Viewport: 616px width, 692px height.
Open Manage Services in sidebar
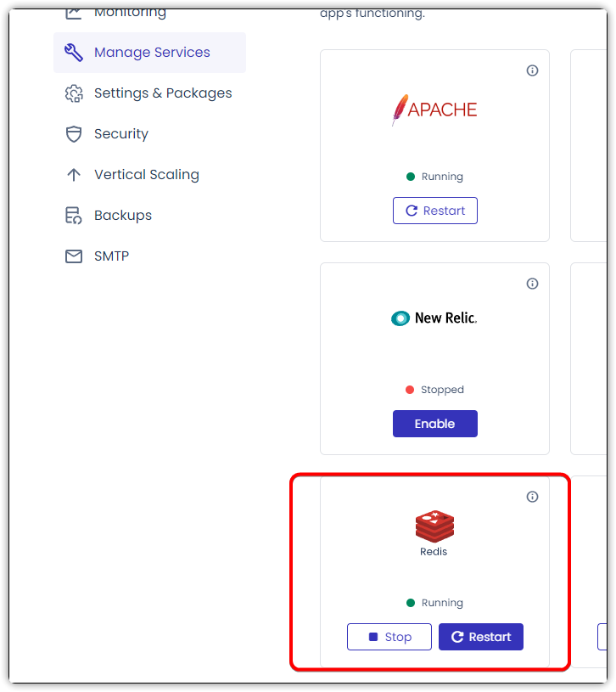point(149,53)
